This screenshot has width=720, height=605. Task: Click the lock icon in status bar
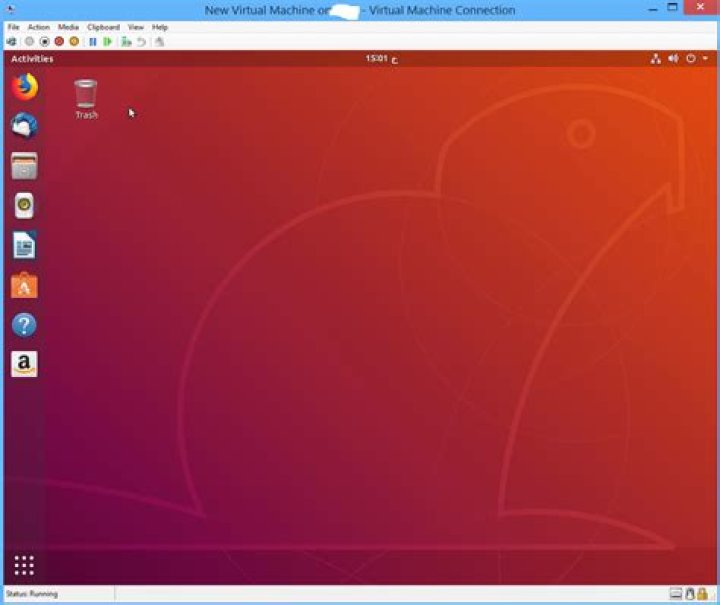702,594
